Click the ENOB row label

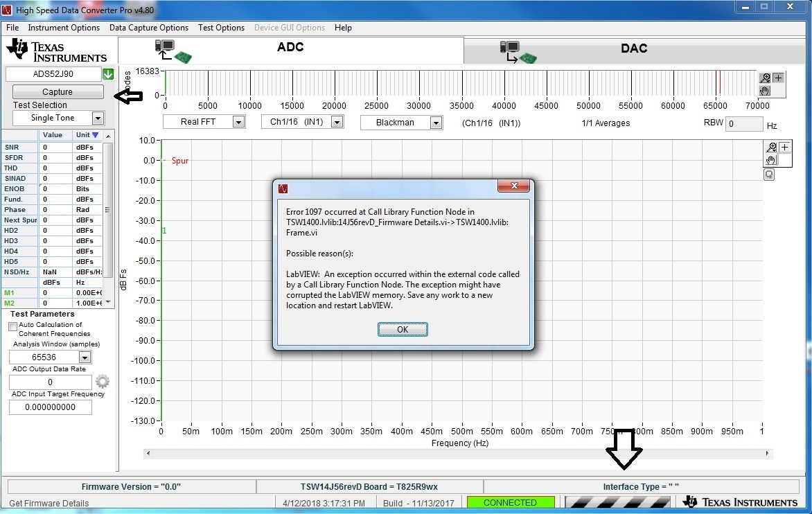[x=19, y=189]
